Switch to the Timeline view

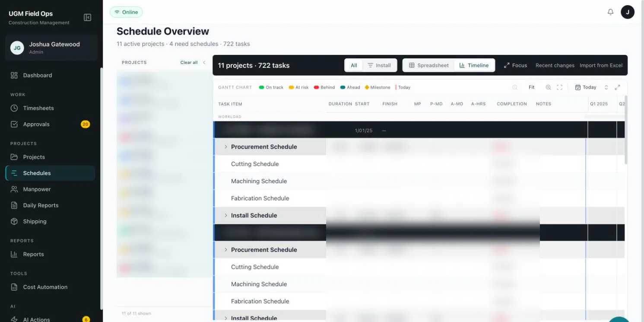point(474,65)
